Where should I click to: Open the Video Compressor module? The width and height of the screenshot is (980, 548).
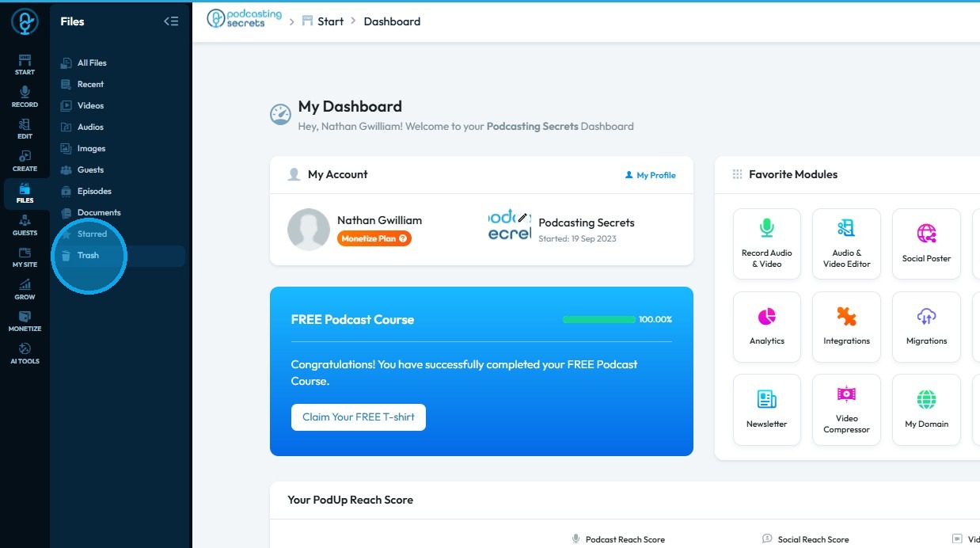(846, 410)
